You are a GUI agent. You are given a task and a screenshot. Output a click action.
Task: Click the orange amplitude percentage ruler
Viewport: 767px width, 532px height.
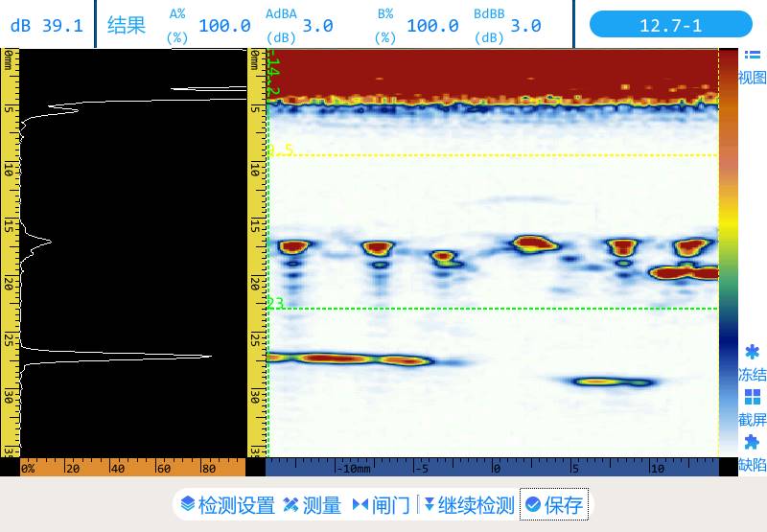point(132,469)
